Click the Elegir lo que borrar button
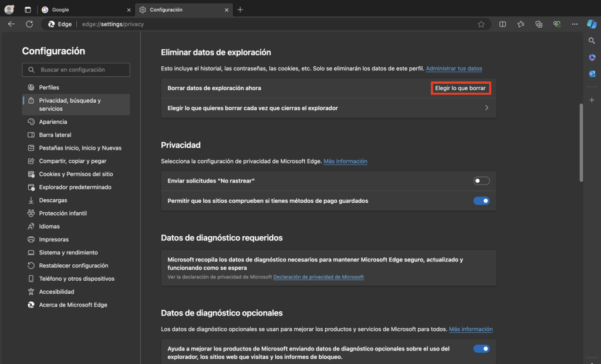The height and width of the screenshot is (364, 601). 461,88
